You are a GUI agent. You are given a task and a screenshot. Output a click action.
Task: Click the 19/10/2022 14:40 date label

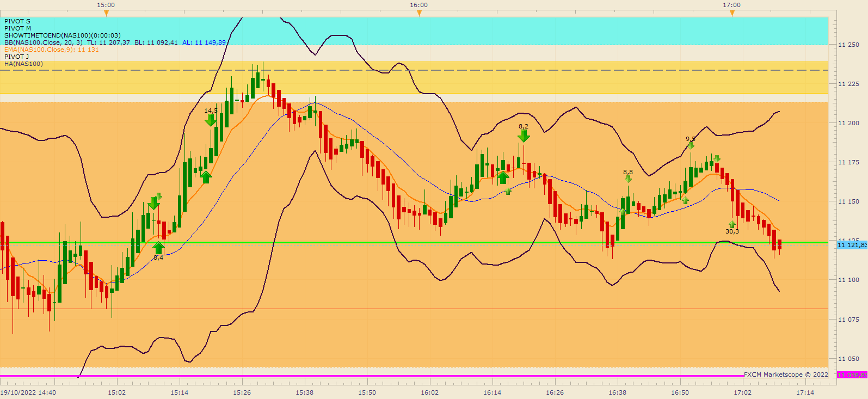point(28,392)
